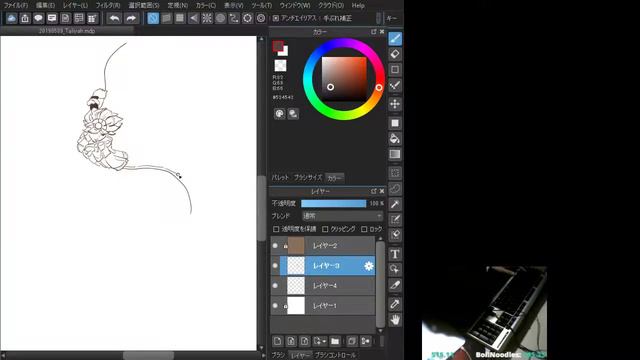This screenshot has height=360, width=640.
Task: Select the Hand pan tool
Action: pyautogui.click(x=395, y=320)
